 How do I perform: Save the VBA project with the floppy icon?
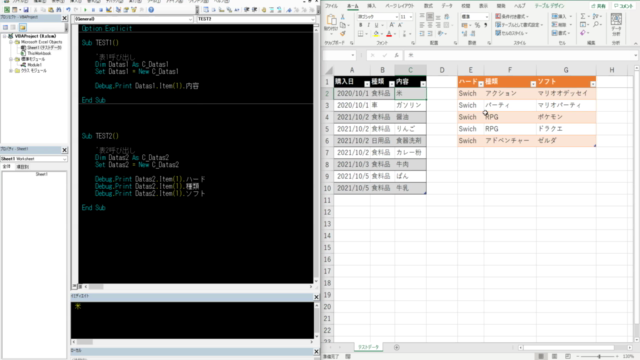pyautogui.click(x=26, y=9)
